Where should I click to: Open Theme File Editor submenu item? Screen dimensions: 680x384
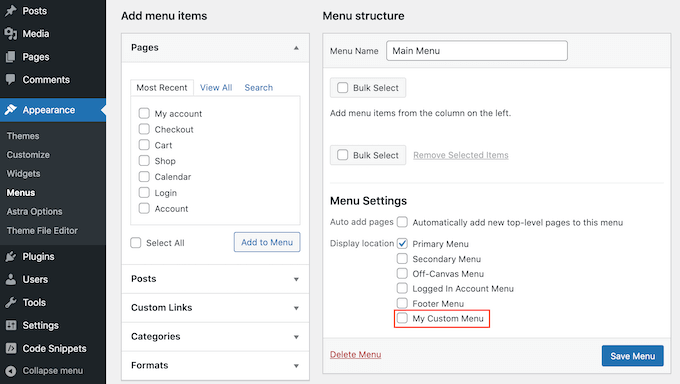[42, 231]
